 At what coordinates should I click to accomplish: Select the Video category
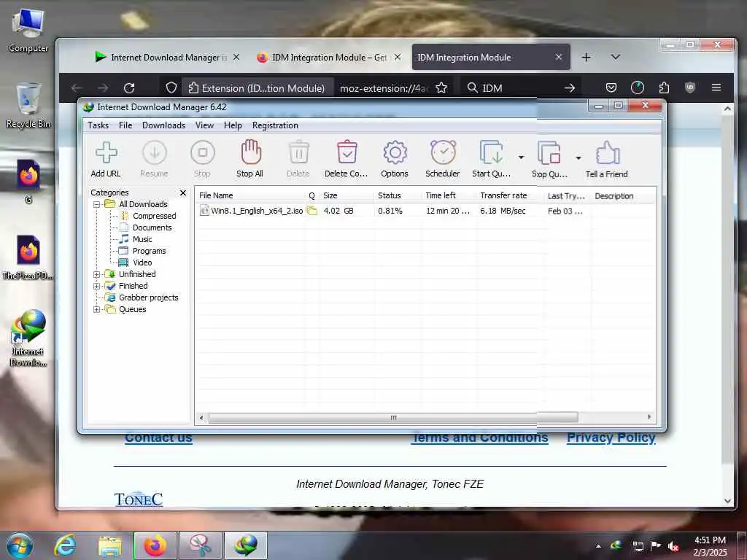pyautogui.click(x=142, y=262)
